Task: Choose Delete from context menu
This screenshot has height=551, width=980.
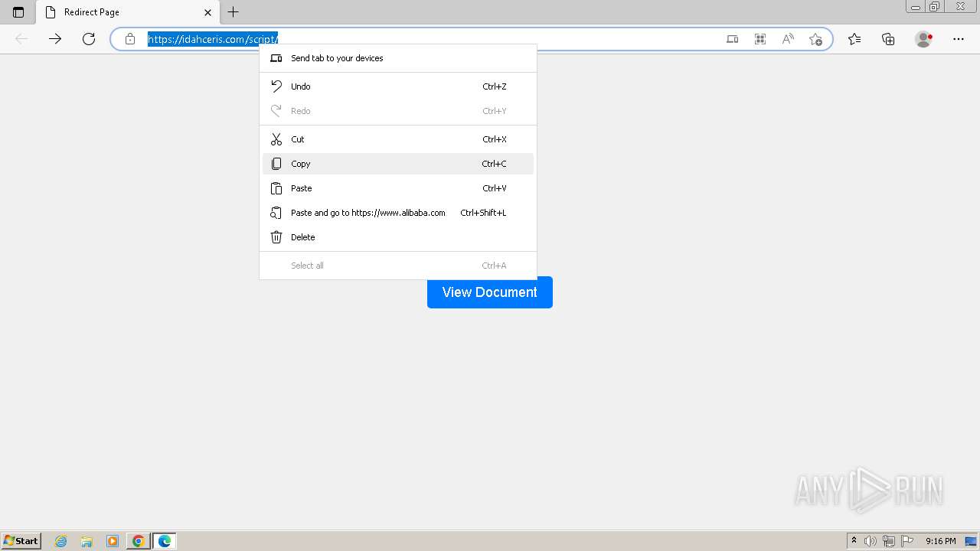Action: click(x=398, y=237)
